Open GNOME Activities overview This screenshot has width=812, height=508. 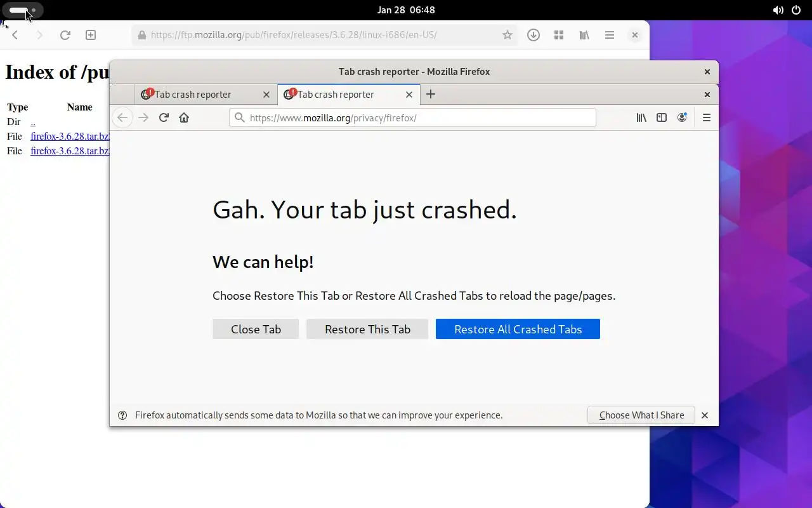pos(22,10)
